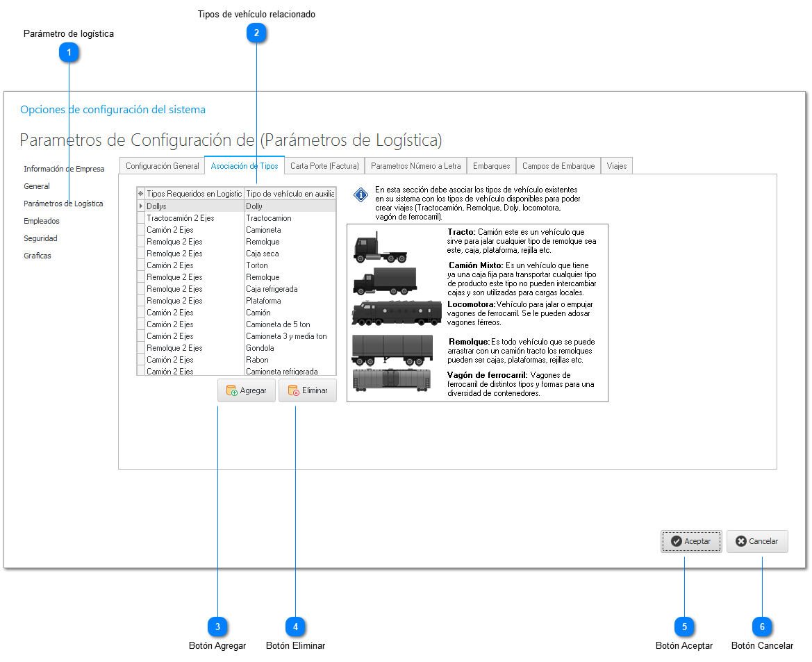Click the Locomotora train image
Viewport: 812px width, 662px height.
(396, 313)
